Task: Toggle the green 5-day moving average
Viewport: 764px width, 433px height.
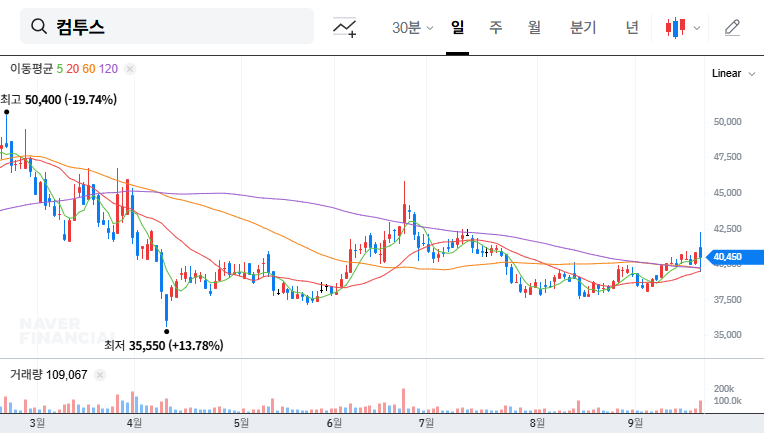Action: point(60,69)
